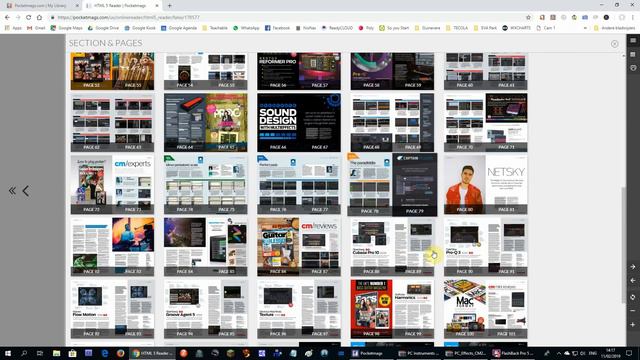Viewport: 640px width, 360px height.
Task: Open the pages 70-71 spread thumbnail
Action: tap(486, 122)
